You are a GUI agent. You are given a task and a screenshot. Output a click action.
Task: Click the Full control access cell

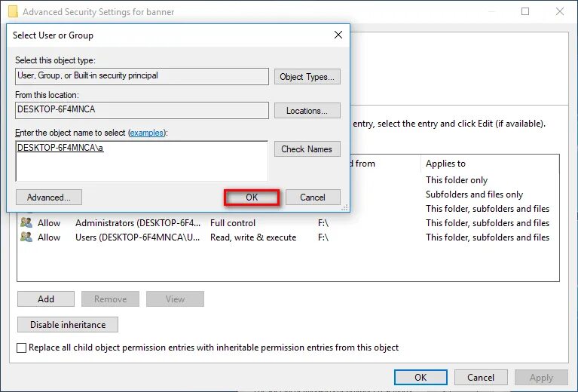point(233,223)
